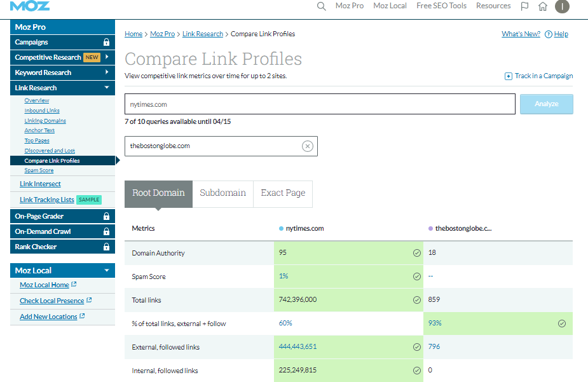Screen dimensions: 588x382
Task: Open Discovered and Lost in sidebar
Action: [50, 151]
